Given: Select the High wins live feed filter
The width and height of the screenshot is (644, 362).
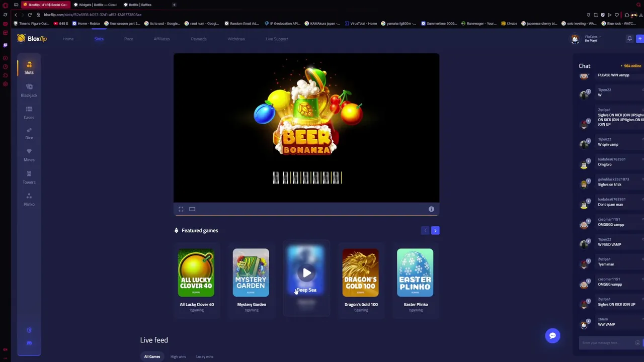Looking at the screenshot, I should tap(178, 356).
